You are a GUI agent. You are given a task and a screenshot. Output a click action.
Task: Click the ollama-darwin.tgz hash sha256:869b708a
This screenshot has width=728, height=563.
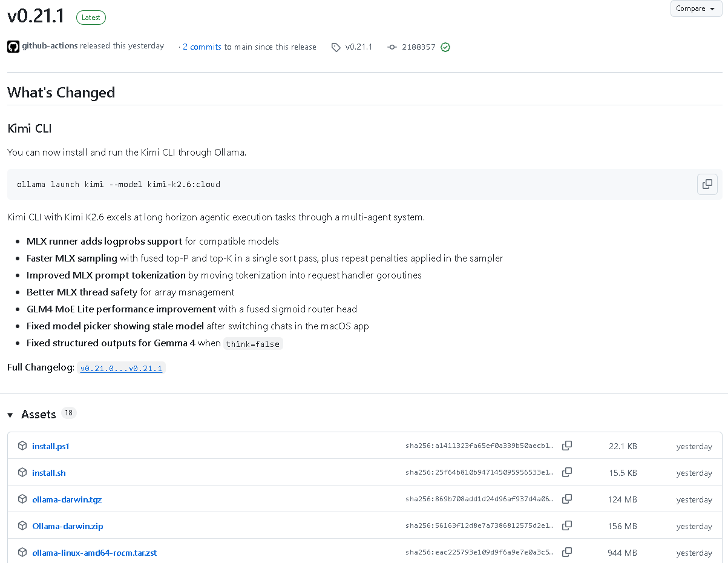click(x=479, y=499)
